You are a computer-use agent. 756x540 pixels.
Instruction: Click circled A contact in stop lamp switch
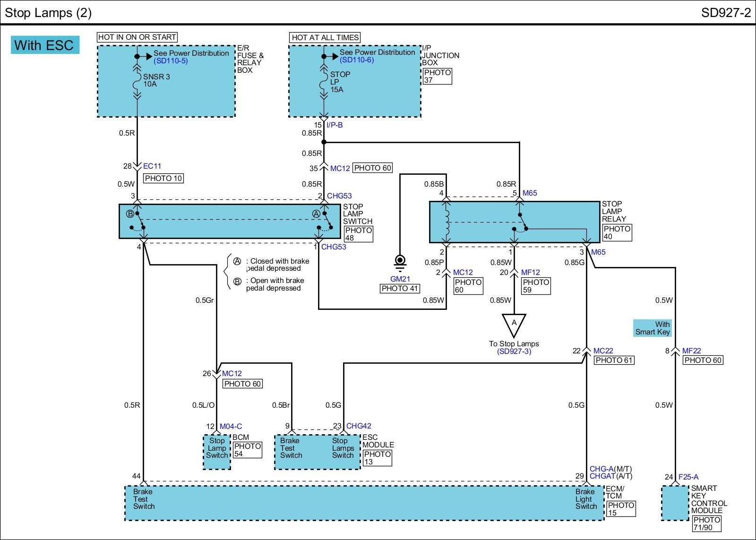tap(317, 214)
